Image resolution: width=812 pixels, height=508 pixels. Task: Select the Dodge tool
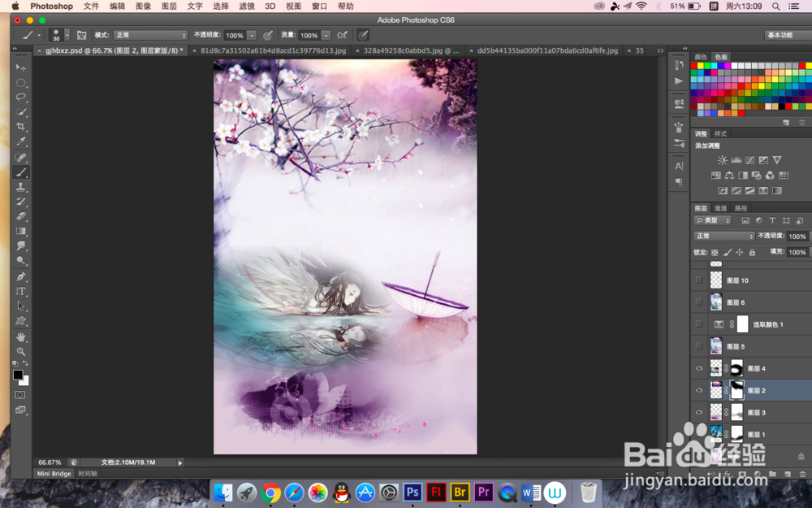click(21, 261)
